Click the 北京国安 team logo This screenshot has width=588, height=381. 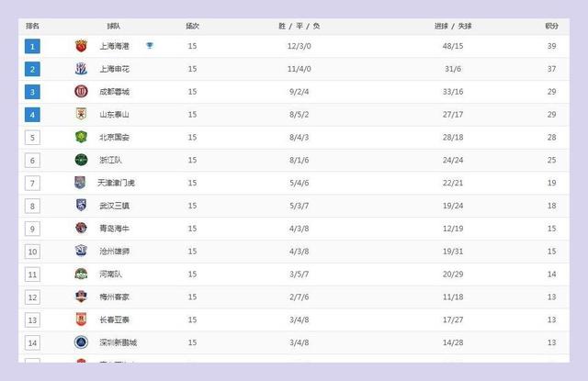pos(81,137)
